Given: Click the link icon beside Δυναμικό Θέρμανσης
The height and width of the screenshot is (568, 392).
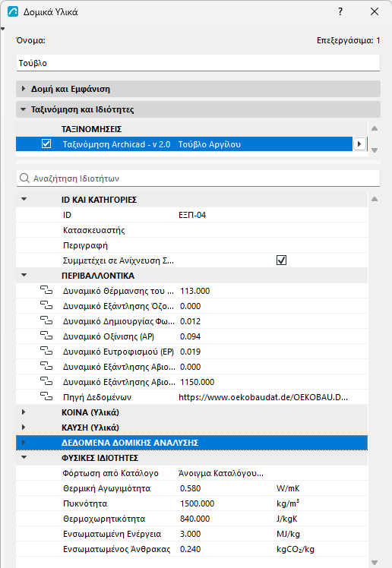Looking at the screenshot, I should coord(46,291).
